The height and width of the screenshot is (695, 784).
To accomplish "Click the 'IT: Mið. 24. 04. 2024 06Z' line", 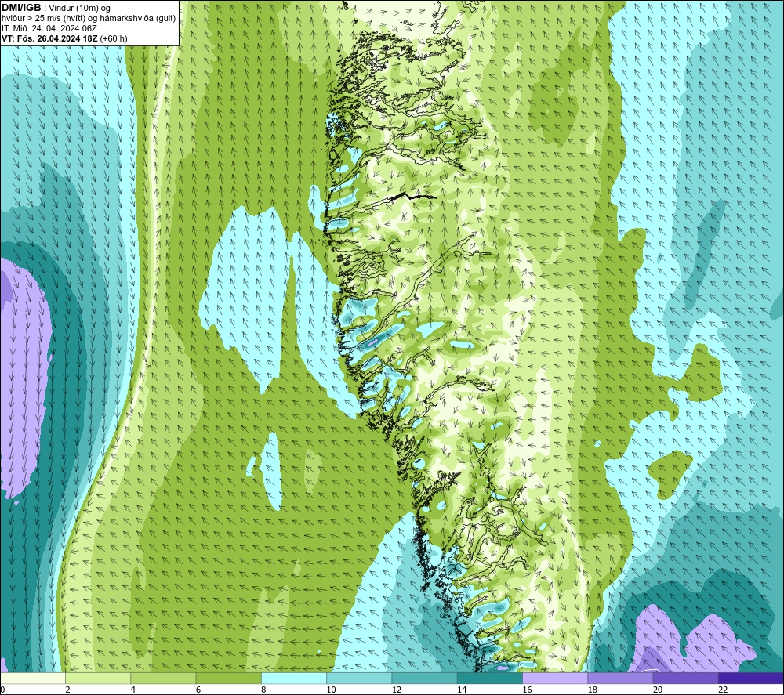I will tap(49, 28).
